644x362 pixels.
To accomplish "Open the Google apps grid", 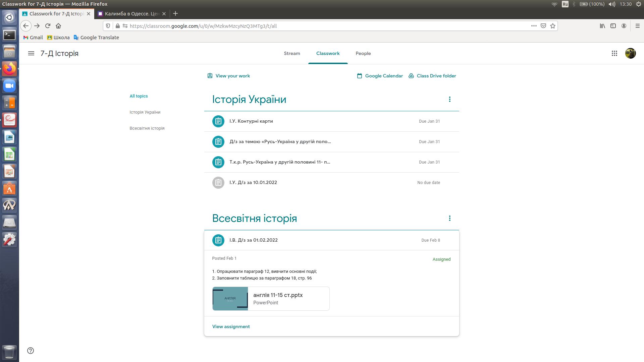I will [614, 53].
